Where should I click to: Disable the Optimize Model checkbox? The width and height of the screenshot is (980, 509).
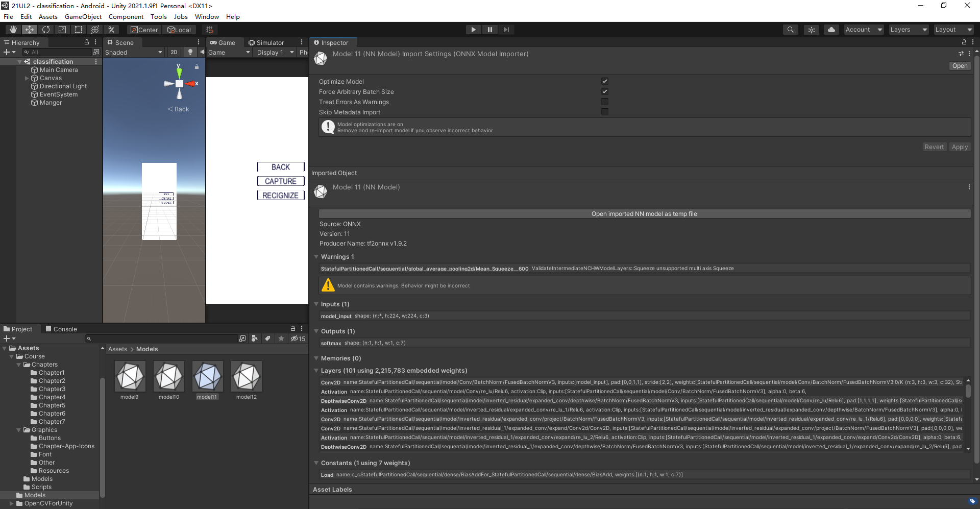[x=605, y=81]
